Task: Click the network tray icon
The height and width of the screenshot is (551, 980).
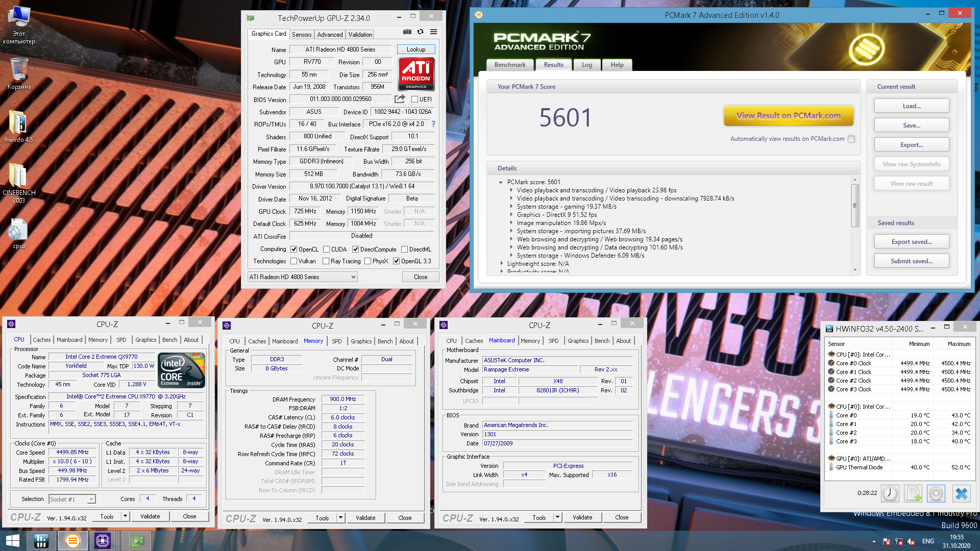Action: (899, 541)
